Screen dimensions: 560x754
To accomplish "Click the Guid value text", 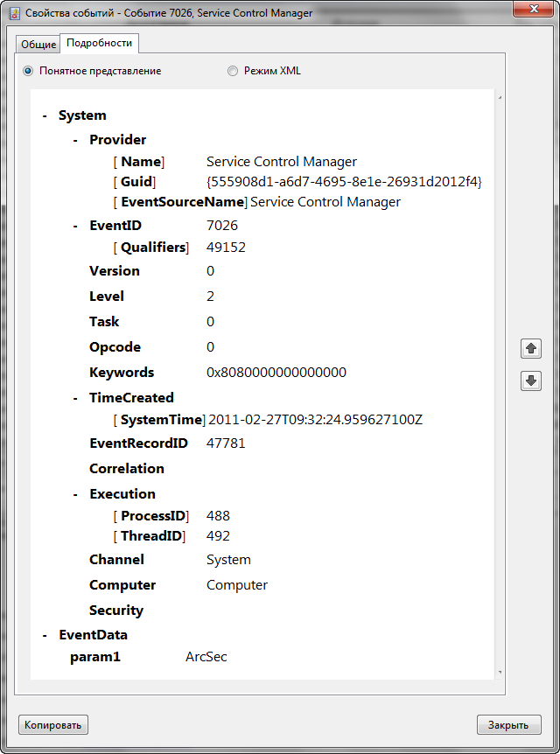I will [344, 182].
